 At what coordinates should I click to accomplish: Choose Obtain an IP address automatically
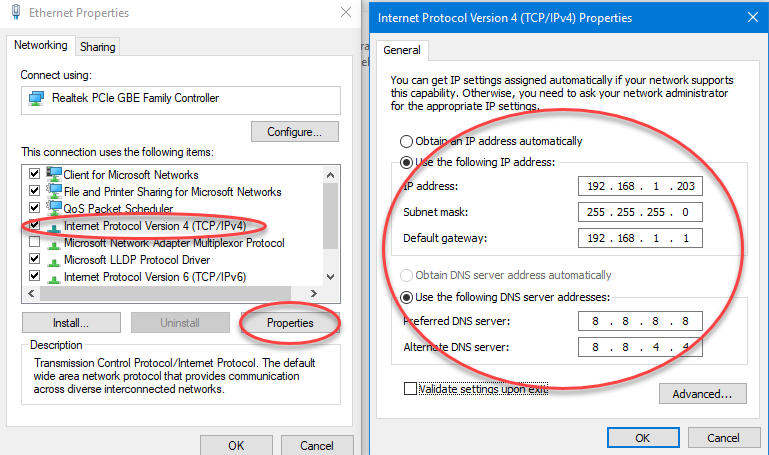coord(406,141)
